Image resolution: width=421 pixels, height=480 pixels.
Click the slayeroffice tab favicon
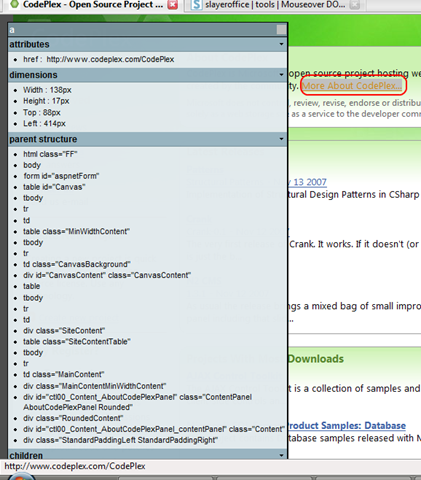click(x=197, y=5)
